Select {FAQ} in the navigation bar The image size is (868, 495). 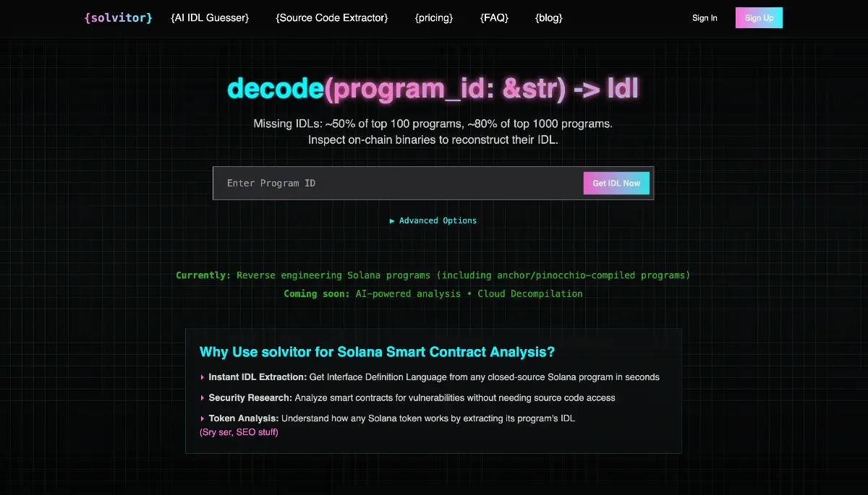(x=494, y=17)
